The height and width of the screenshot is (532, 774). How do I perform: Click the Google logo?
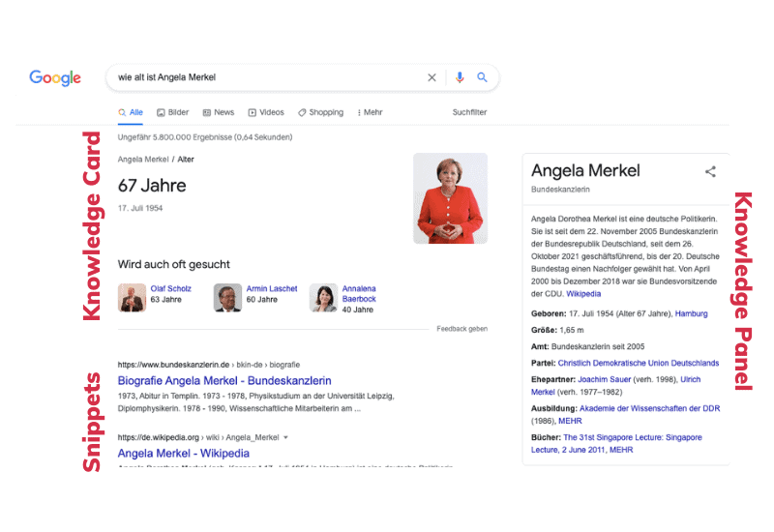tap(55, 77)
